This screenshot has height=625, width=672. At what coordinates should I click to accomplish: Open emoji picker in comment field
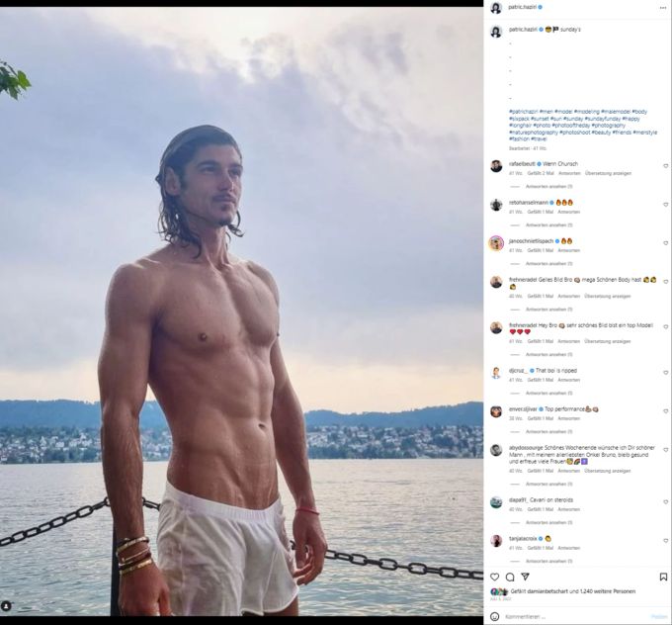click(494, 616)
